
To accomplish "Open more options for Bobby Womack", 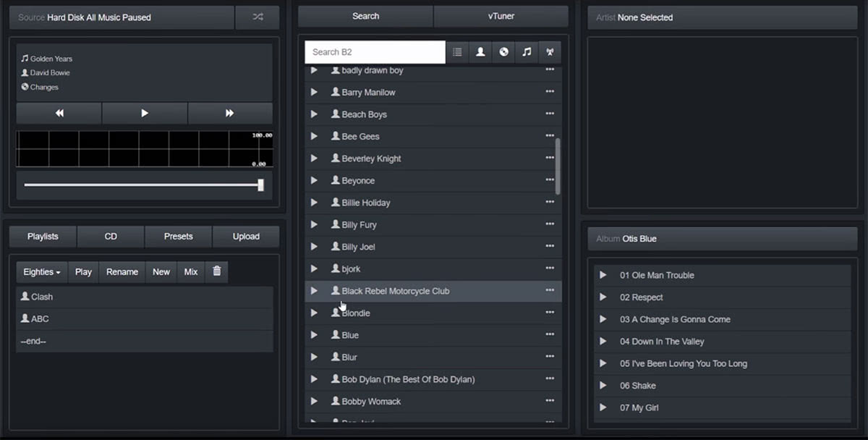I will (550, 400).
